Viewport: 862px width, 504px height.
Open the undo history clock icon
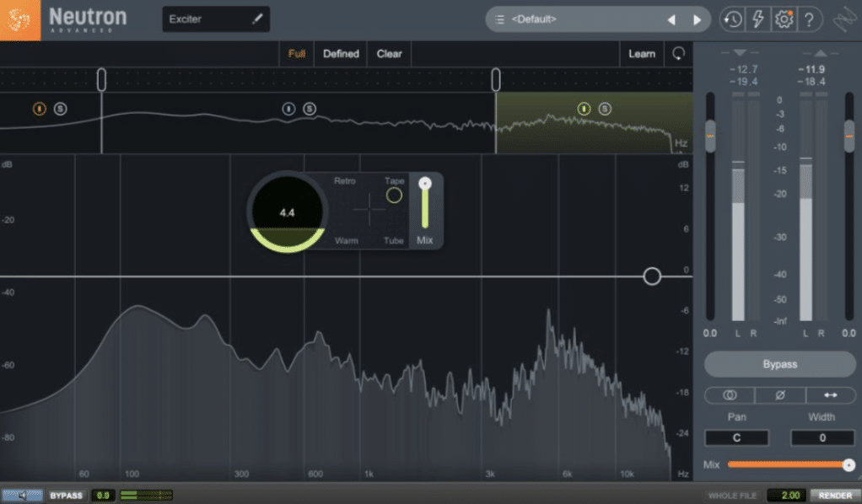tap(732, 19)
